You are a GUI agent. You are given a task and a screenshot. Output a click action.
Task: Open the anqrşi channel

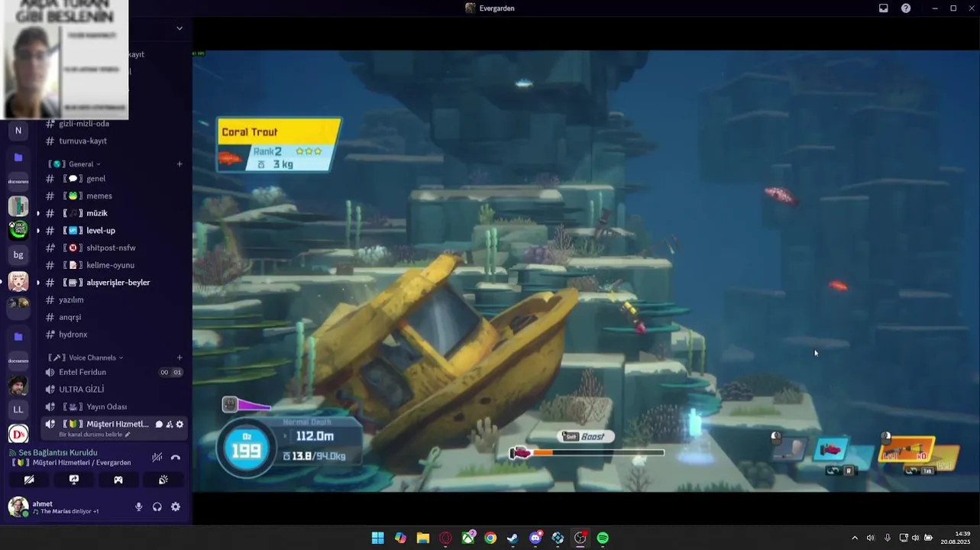click(113, 317)
